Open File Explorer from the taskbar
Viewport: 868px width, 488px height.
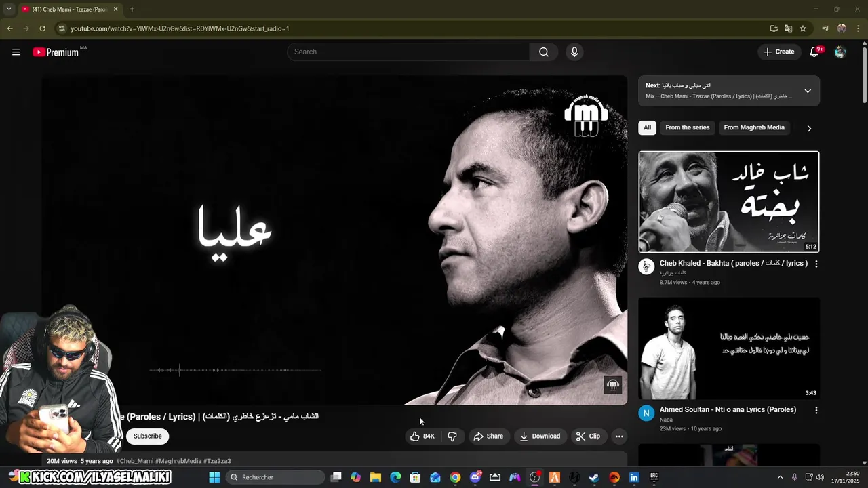[376, 477]
